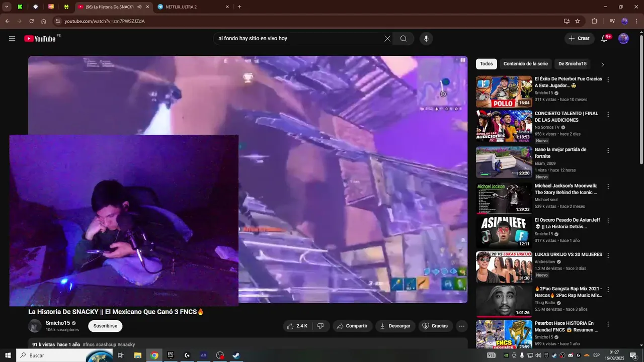The height and width of the screenshot is (362, 644).
Task: Open options for Gane la mejor partida video
Action: (x=608, y=150)
